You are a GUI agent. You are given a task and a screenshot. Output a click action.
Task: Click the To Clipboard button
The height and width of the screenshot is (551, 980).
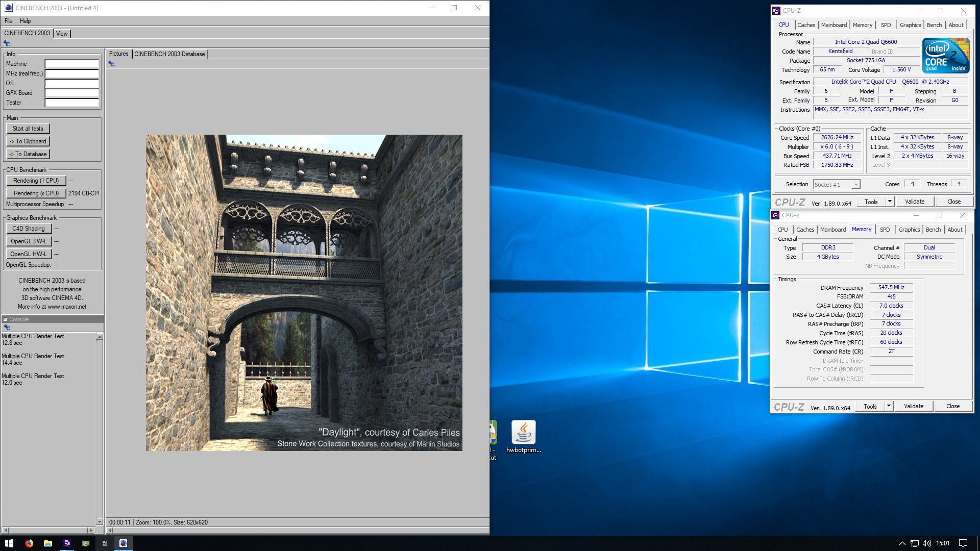coord(28,141)
